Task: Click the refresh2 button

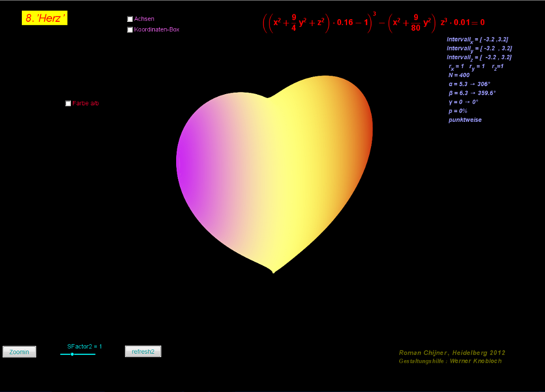Action: tap(143, 352)
